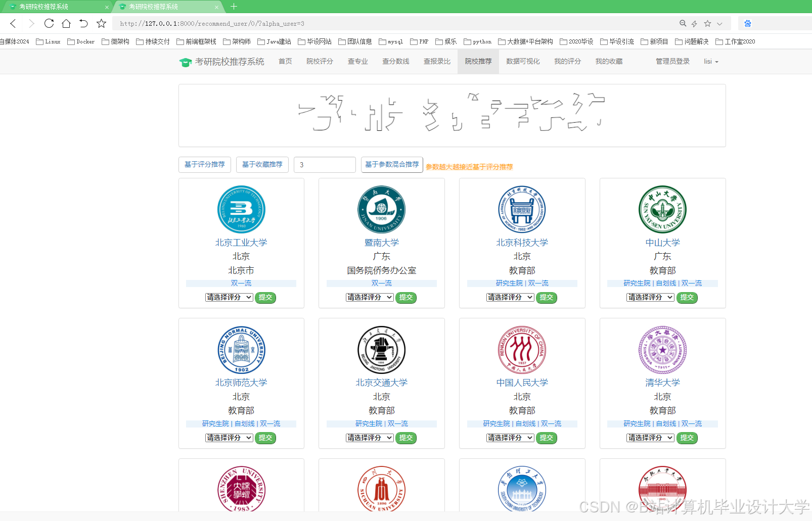Click the 中国人民大学 emblem
Image resolution: width=812 pixels, height=521 pixels.
click(x=522, y=350)
